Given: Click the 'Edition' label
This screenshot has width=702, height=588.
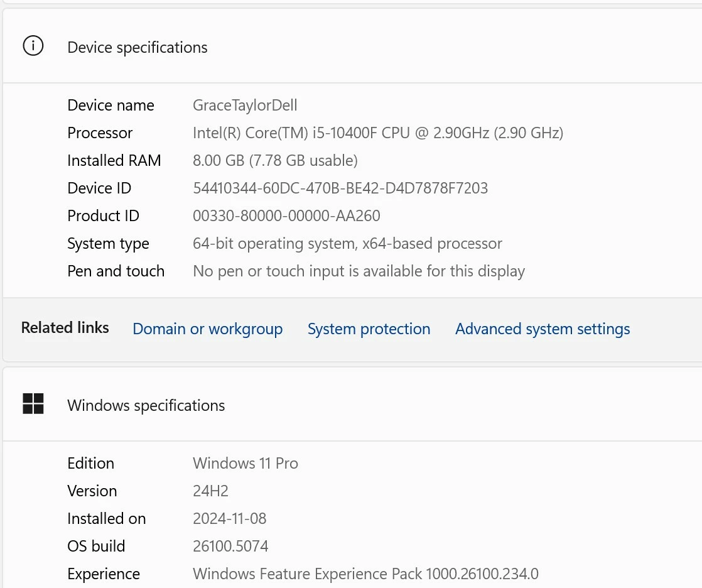Looking at the screenshot, I should 91,464.
